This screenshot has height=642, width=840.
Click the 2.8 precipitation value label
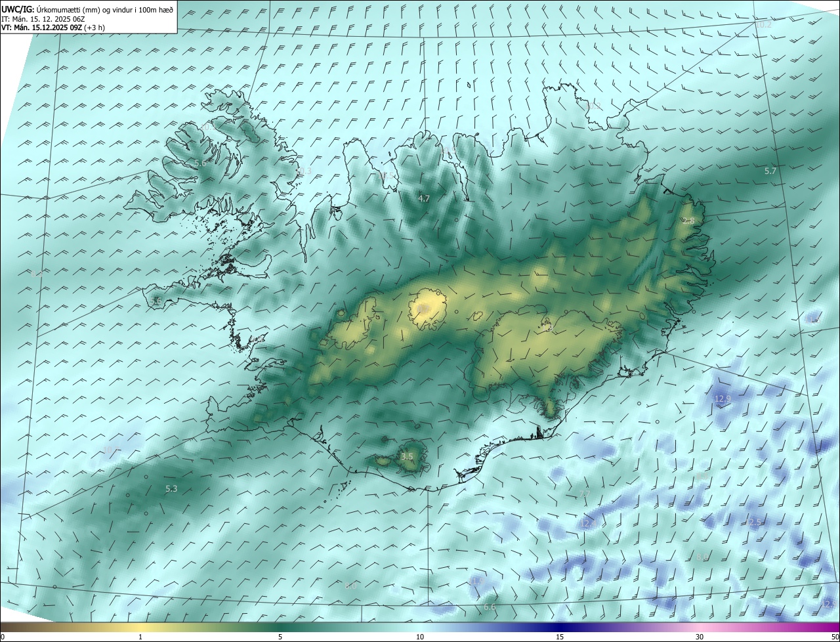point(688,221)
